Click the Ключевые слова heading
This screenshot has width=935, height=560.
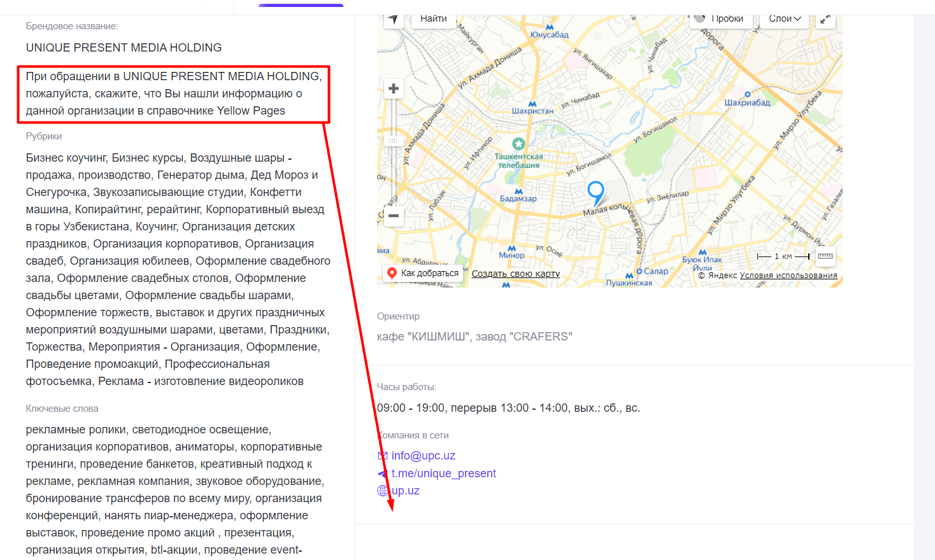62,409
